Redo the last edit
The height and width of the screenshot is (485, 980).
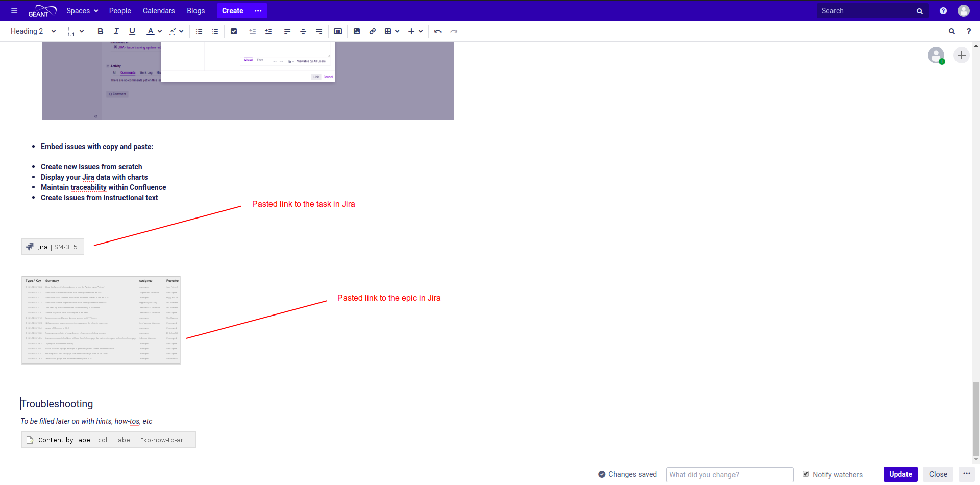point(454,31)
